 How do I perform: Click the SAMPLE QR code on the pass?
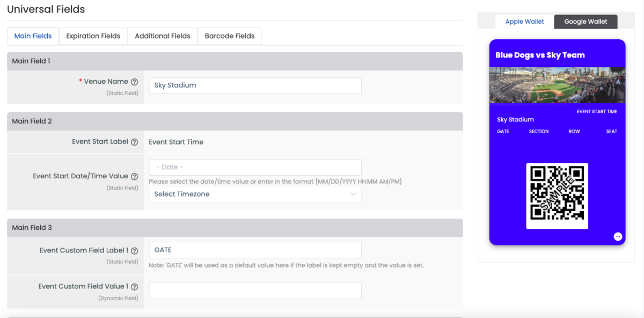tap(557, 196)
